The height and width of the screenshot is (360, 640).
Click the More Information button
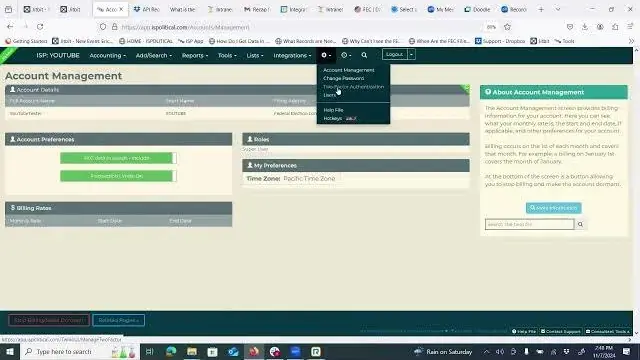[553, 208]
